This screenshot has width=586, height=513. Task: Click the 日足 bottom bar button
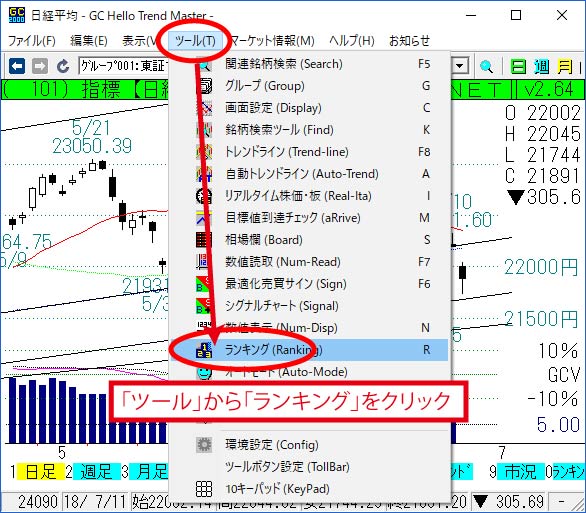tap(40, 472)
